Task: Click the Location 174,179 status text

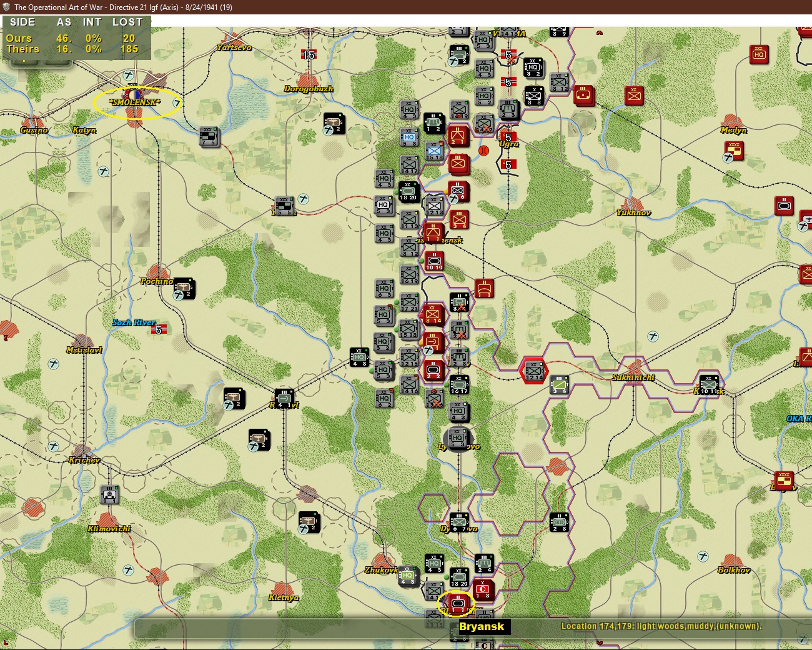Action: click(661, 626)
